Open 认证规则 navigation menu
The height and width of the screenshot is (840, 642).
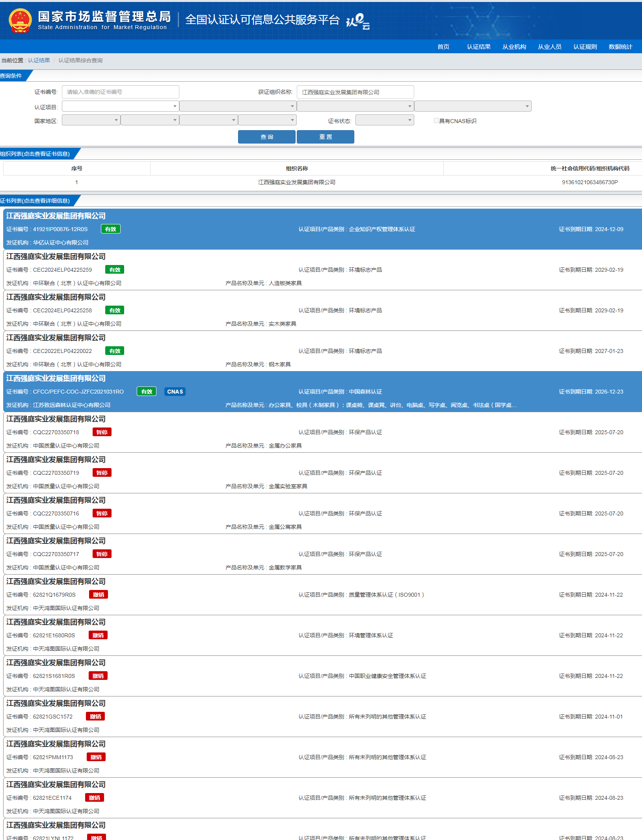click(585, 47)
